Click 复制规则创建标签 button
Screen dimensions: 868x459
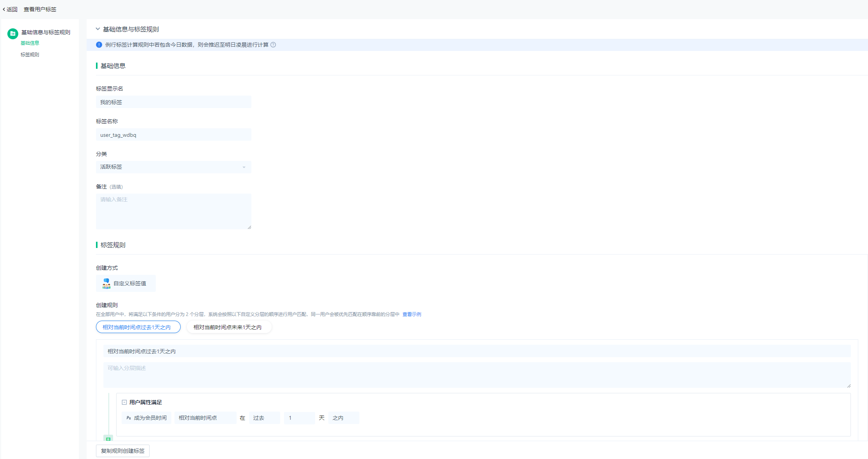(123, 451)
